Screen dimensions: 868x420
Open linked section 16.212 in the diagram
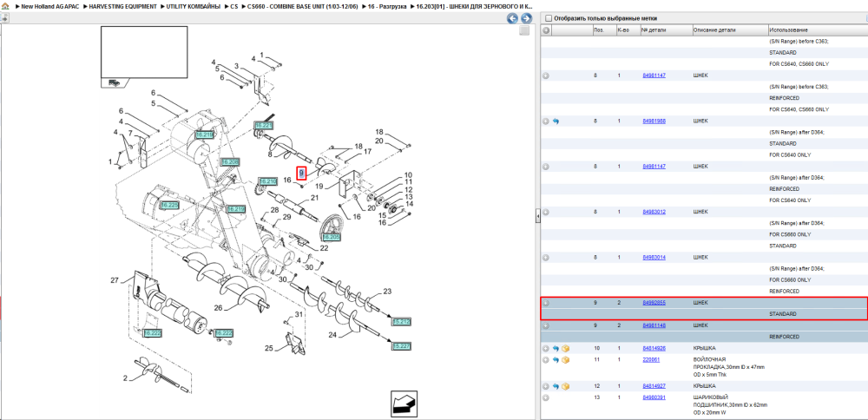click(402, 321)
